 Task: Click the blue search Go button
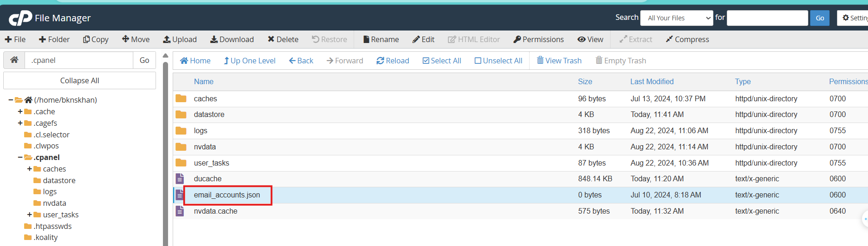pos(820,18)
